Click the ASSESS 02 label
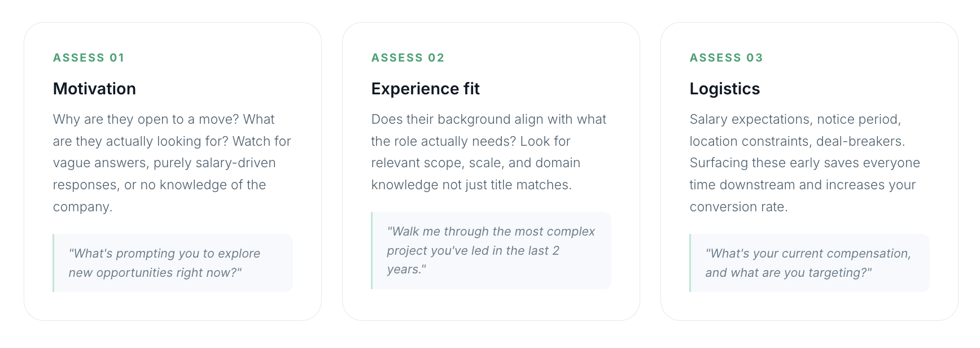Image resolution: width=980 pixels, height=348 pixels. (408, 58)
